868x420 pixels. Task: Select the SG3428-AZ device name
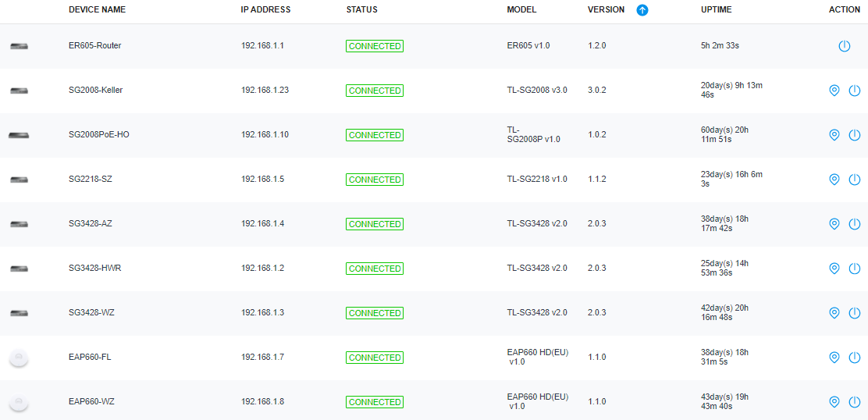coord(92,224)
